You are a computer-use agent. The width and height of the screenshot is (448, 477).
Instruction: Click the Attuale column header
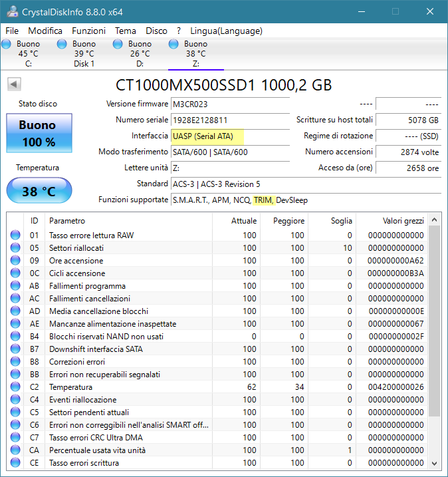click(236, 221)
